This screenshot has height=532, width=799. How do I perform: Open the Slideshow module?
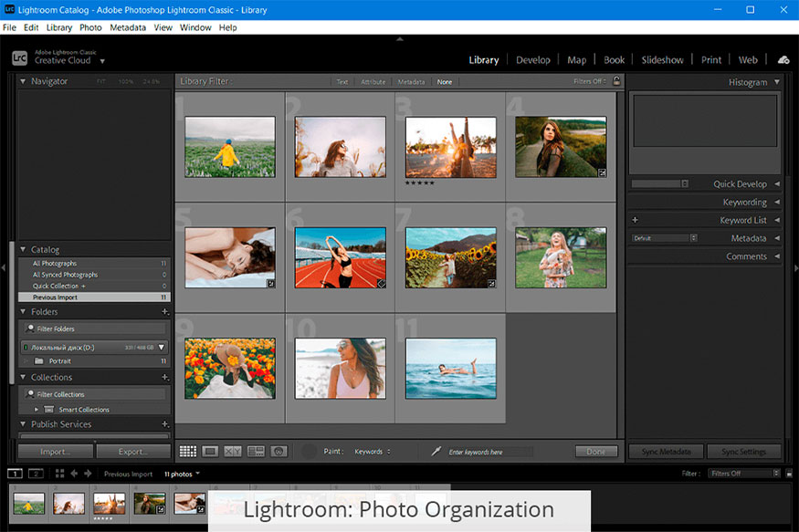coord(662,60)
